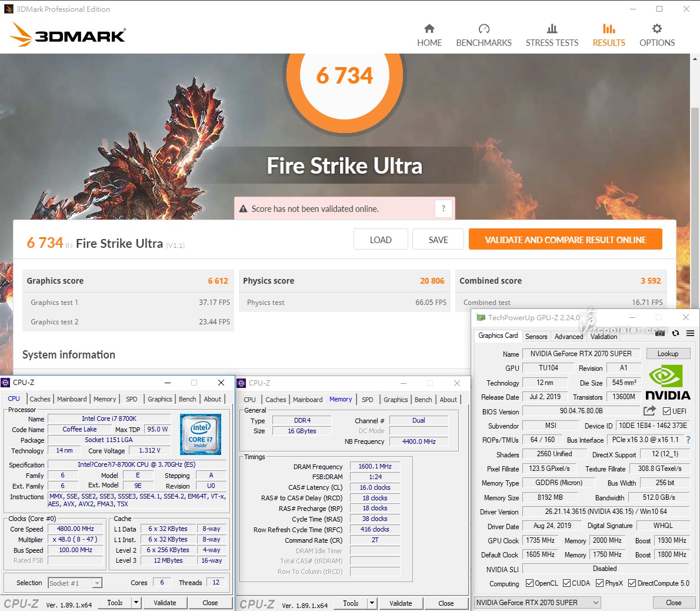Click the GPU-Z camera screenshot icon
The width and height of the screenshot is (700, 611).
pos(660,333)
